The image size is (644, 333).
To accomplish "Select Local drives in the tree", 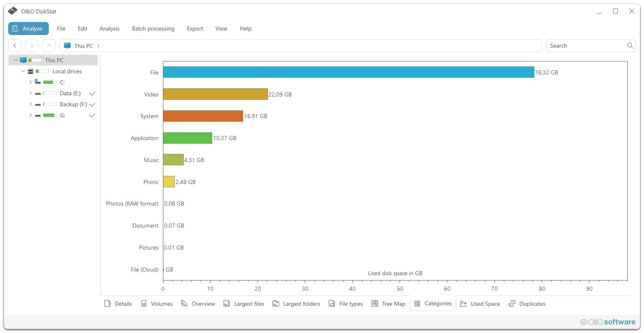I will click(67, 71).
